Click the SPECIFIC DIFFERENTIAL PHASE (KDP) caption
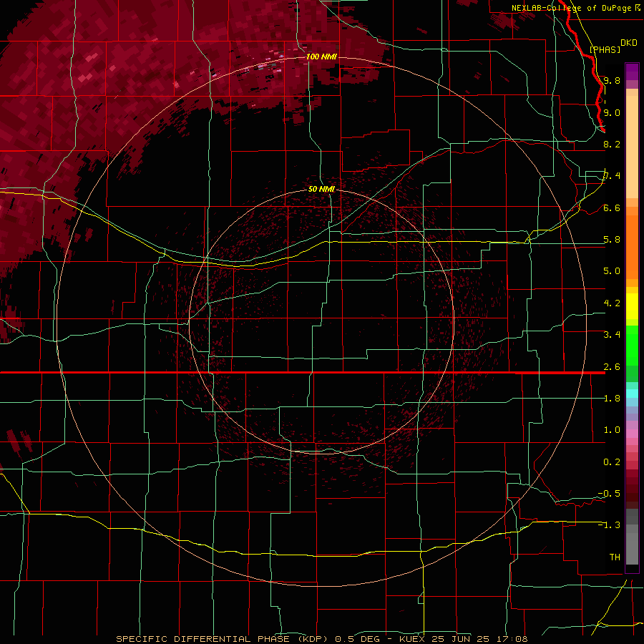644x644 pixels. point(222,639)
